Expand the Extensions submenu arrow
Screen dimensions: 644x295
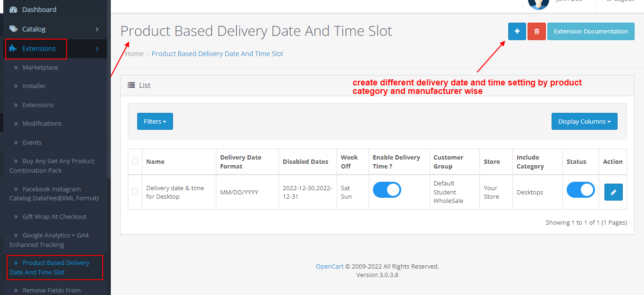tap(97, 48)
